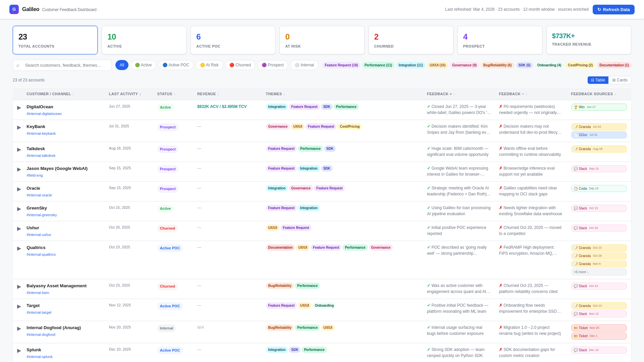
Task: Expand the Jason Mayes (Google WebAI) row
Action: pyautogui.click(x=19, y=169)
